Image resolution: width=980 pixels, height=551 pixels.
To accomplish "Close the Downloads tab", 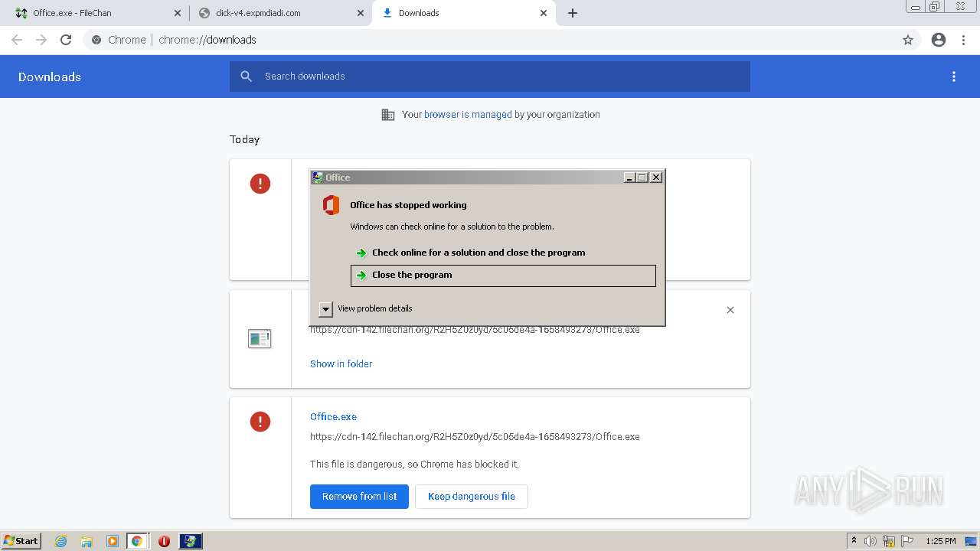I will [544, 13].
